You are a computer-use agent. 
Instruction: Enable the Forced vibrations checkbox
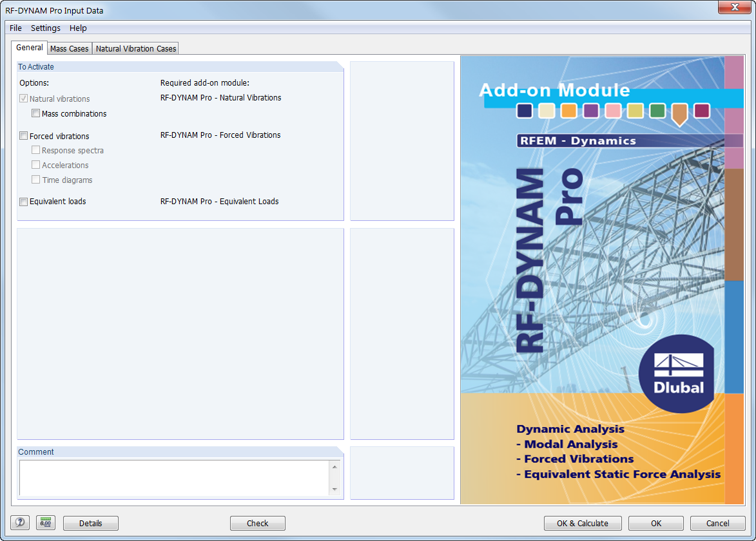pyautogui.click(x=23, y=136)
